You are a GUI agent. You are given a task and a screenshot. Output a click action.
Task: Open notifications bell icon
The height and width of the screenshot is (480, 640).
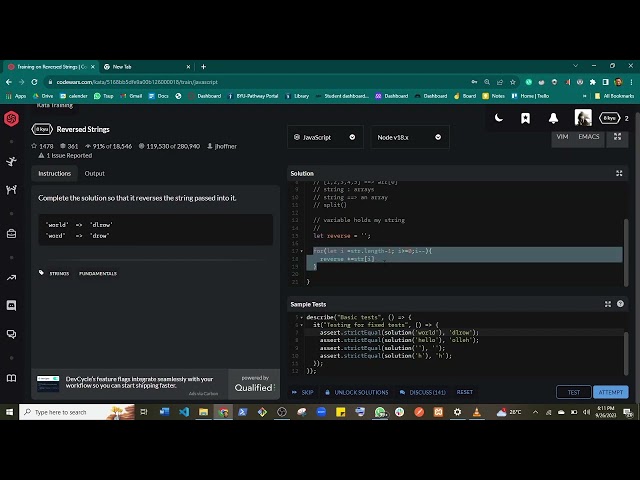tap(553, 118)
